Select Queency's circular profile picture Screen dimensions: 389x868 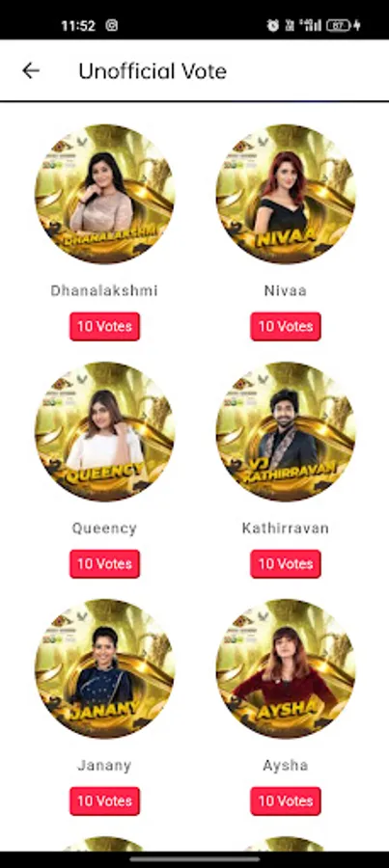104,431
